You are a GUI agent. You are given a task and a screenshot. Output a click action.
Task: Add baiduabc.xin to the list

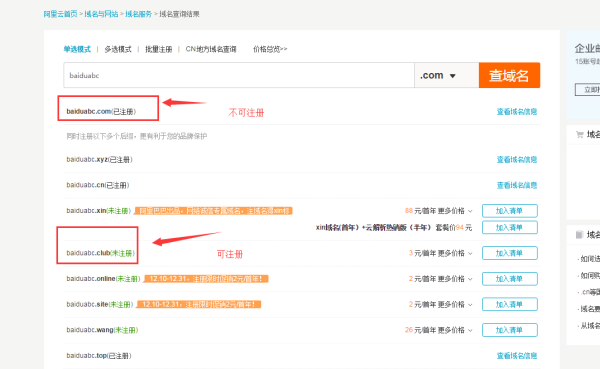point(510,211)
